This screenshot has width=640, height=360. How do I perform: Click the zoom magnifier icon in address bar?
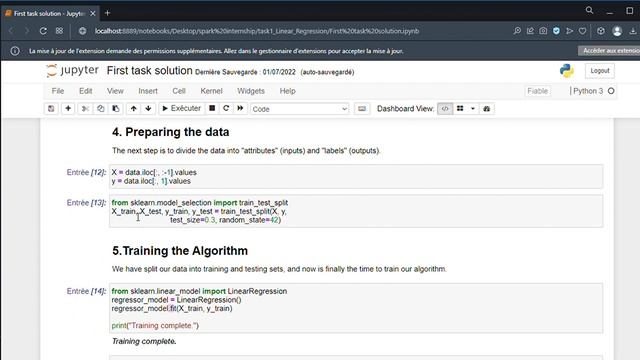pos(517,31)
